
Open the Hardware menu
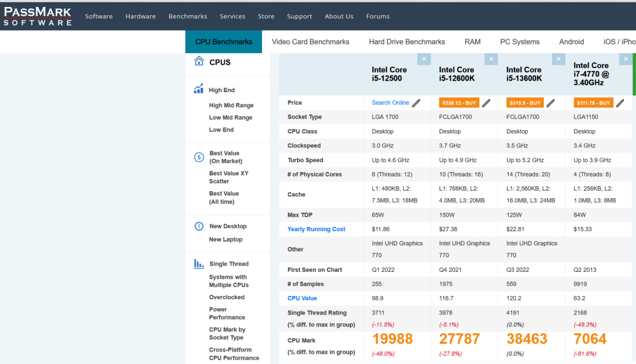[x=141, y=17]
